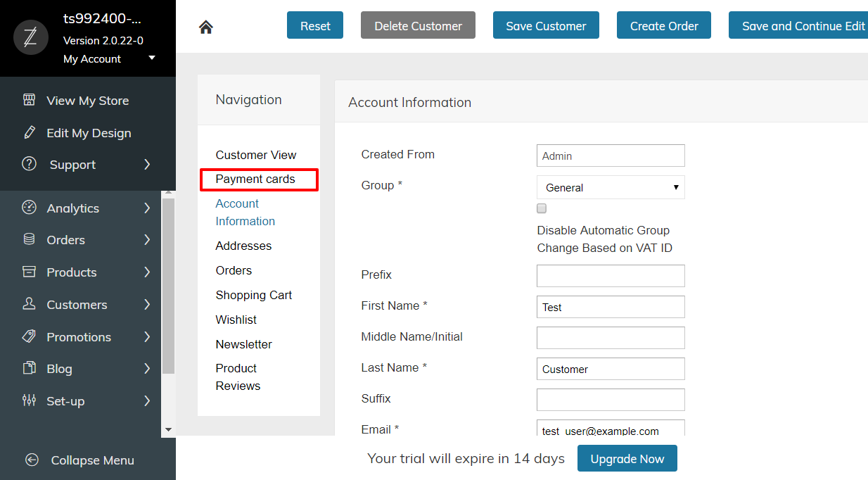The width and height of the screenshot is (868, 480).
Task: Click the Customers person icon
Action: pos(29,304)
